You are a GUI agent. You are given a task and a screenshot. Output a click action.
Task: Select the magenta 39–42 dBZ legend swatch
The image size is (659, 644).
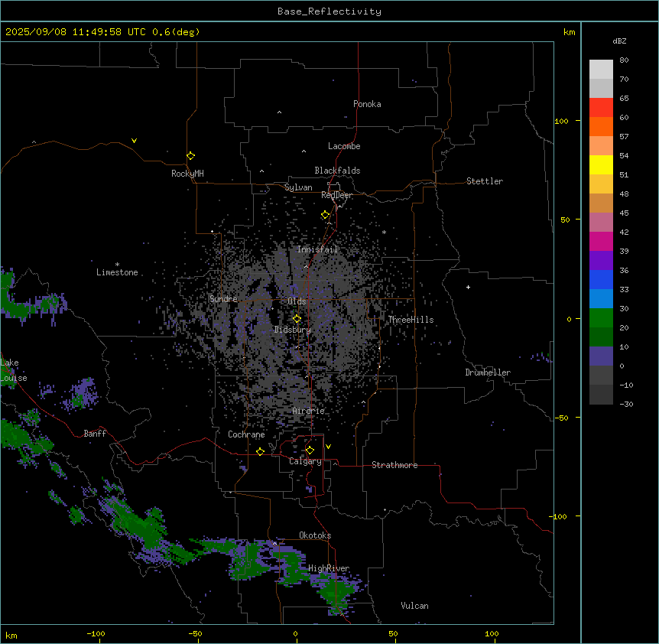tap(601, 241)
